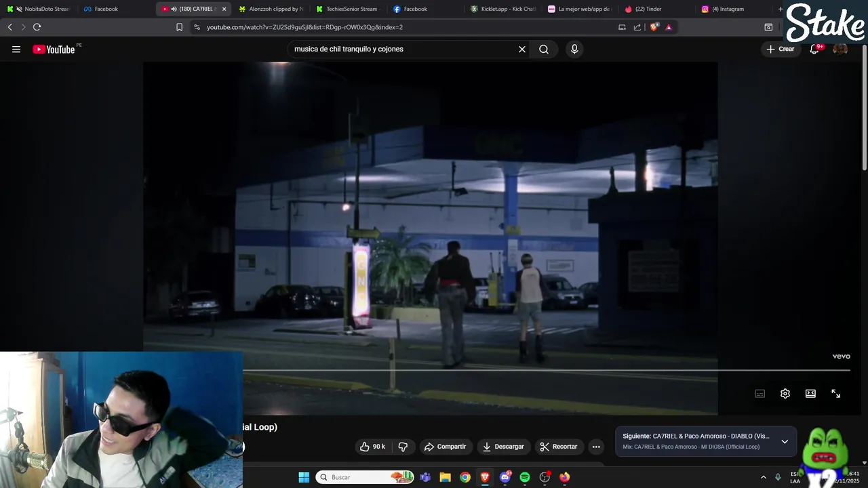The width and height of the screenshot is (868, 488).
Task: Open the YouTube guide hamburger menu
Action: 16,49
